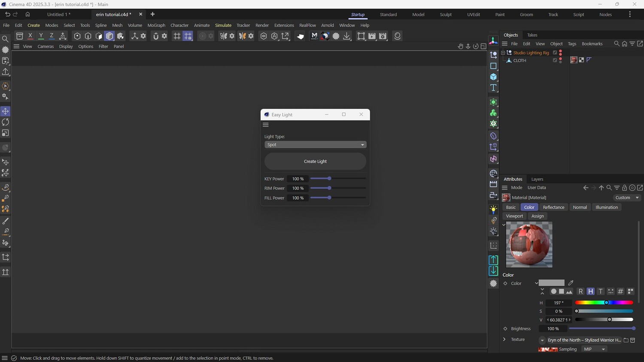644x362 pixels.
Task: Expand the Texture parameter section
Action: click(504, 339)
